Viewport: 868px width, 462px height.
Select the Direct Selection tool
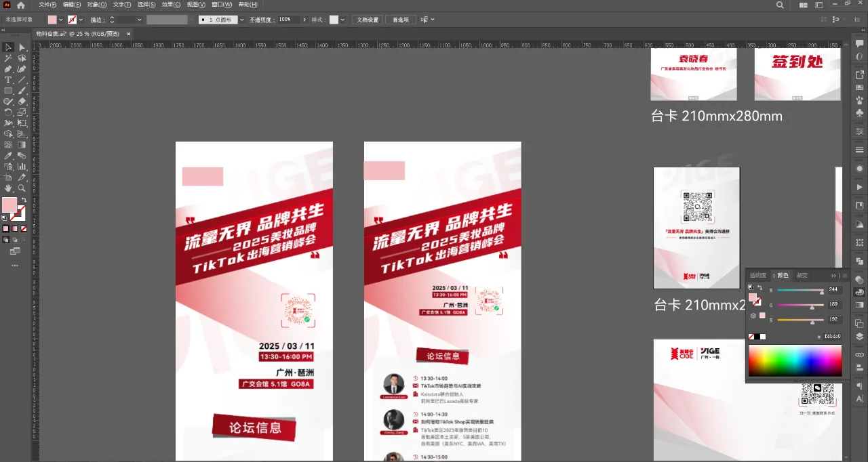coord(22,47)
